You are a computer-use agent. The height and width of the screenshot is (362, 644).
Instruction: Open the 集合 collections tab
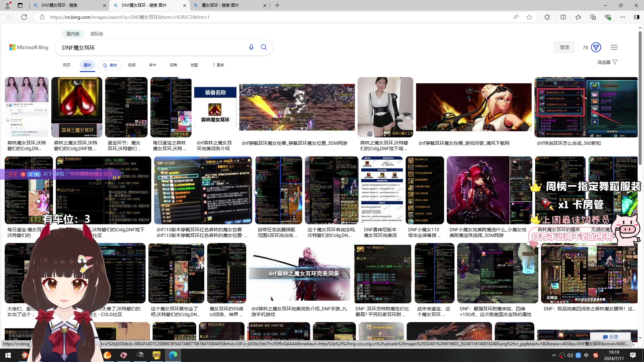110,65
